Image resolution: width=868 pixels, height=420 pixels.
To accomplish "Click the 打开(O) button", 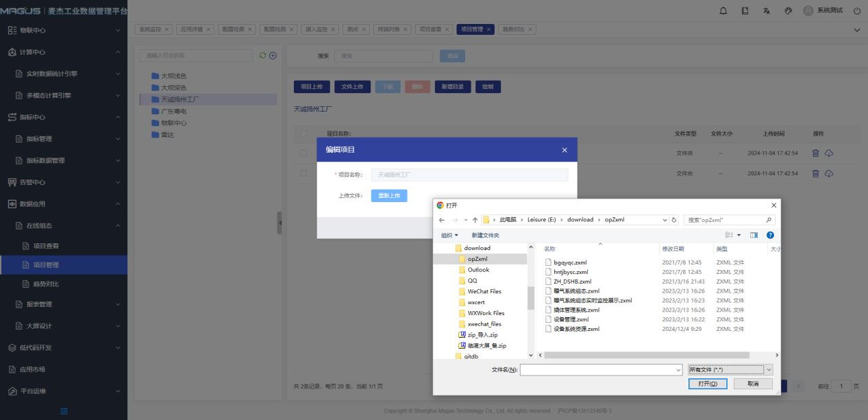I will (x=708, y=384).
